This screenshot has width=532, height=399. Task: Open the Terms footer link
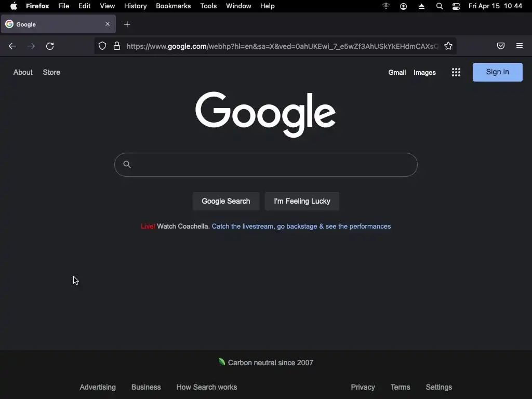coord(401,387)
